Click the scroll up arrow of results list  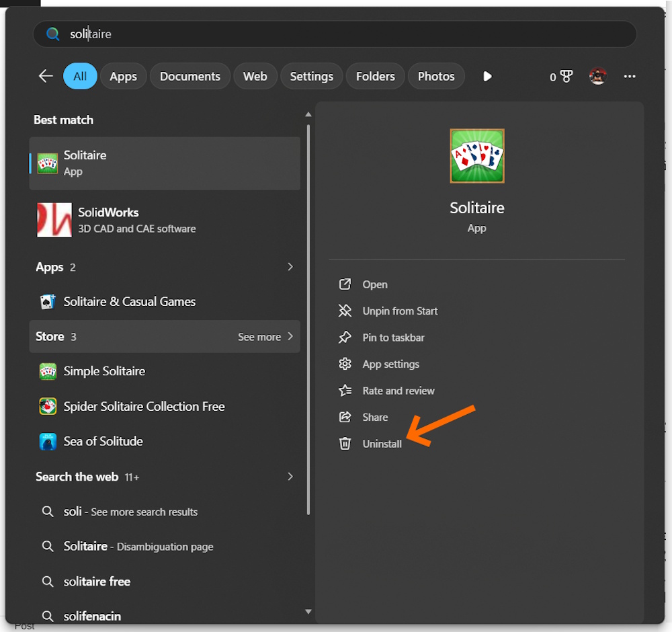click(308, 114)
